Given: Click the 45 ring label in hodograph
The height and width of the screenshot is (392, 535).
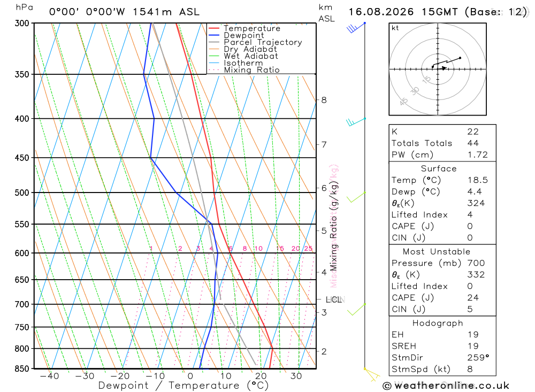Looking at the screenshot, I should pos(403,101).
